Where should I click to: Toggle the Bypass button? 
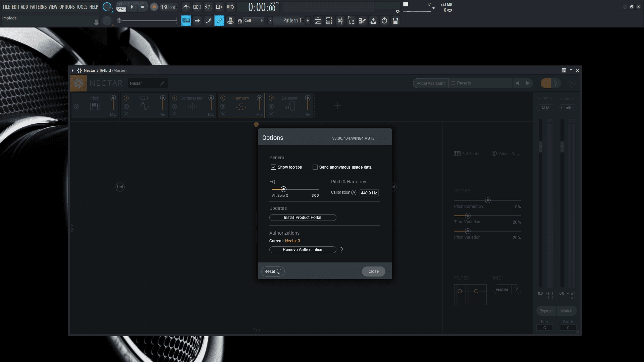coord(546,311)
